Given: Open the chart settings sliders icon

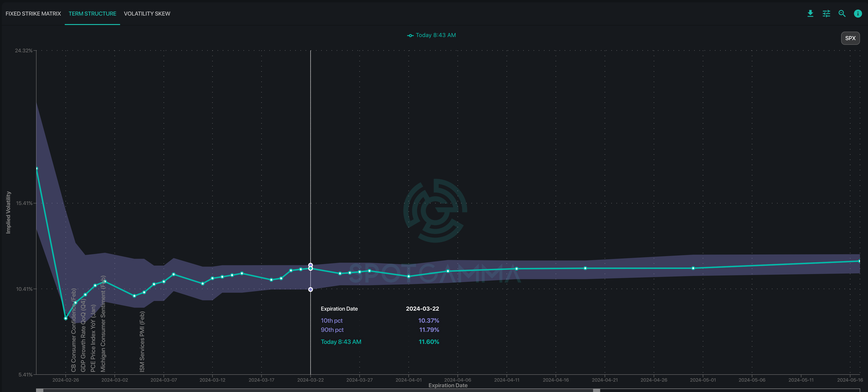Looking at the screenshot, I should point(826,13).
